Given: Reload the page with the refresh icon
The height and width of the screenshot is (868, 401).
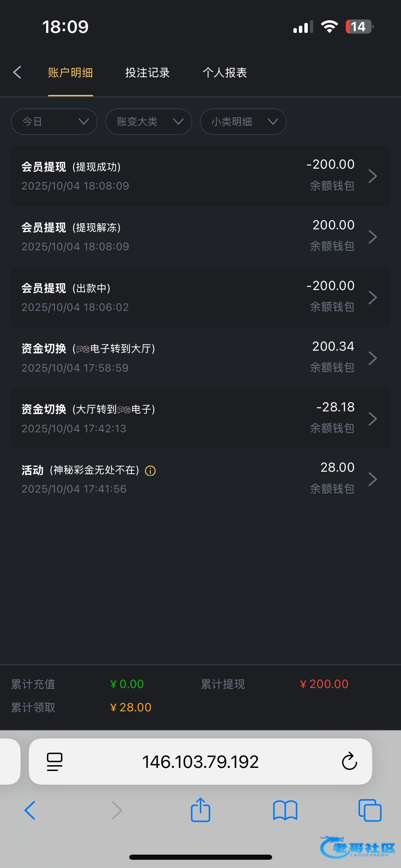Looking at the screenshot, I should 349,761.
